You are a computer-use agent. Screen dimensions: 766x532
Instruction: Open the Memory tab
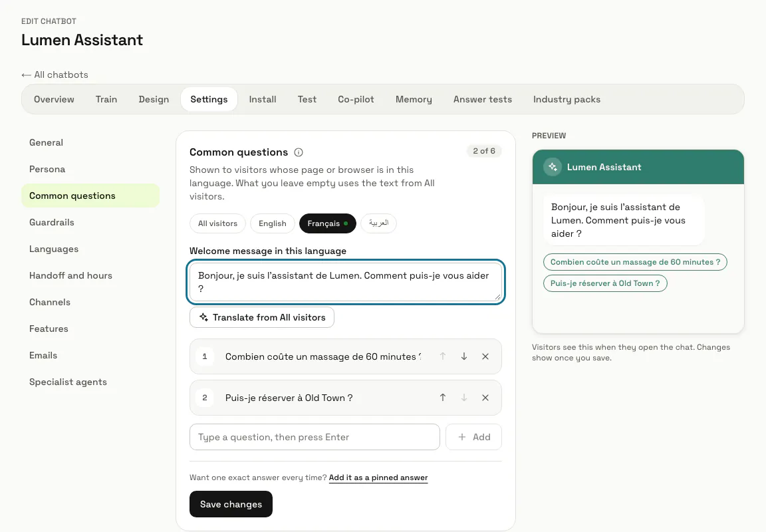coord(414,99)
